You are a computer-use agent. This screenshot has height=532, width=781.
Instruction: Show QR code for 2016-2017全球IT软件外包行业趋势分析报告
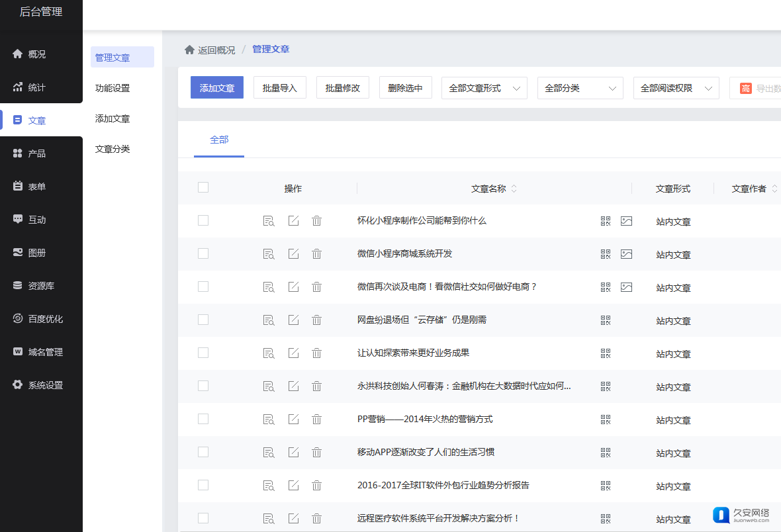point(606,485)
